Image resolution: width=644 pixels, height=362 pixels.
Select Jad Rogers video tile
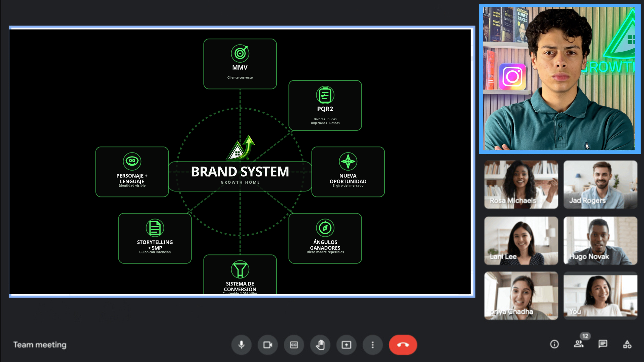(600, 184)
